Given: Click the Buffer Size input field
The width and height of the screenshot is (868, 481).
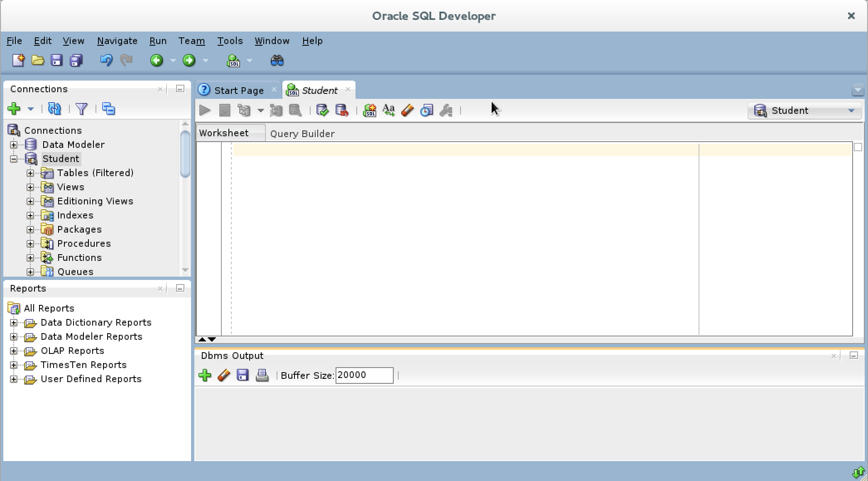Looking at the screenshot, I should pyautogui.click(x=363, y=374).
